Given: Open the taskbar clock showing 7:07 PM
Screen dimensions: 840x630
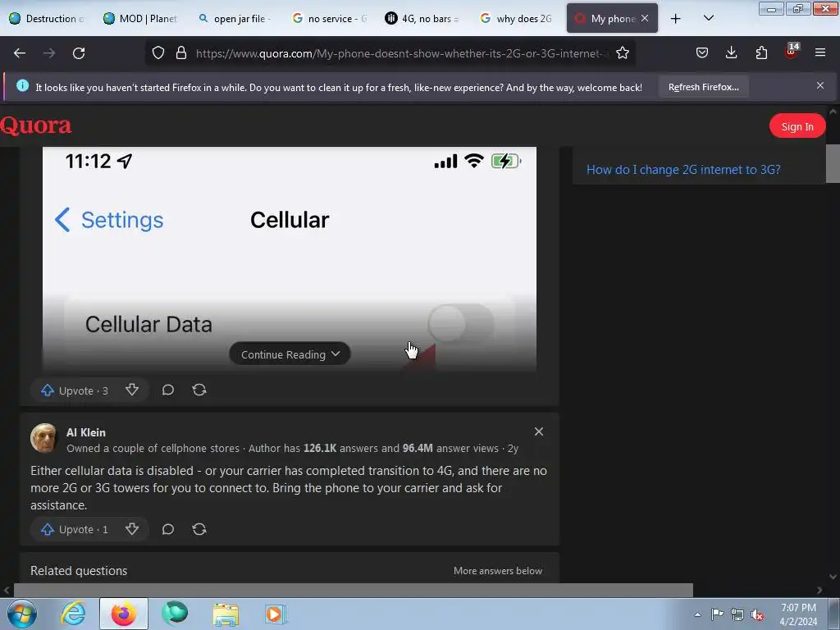Looking at the screenshot, I should click(798, 614).
